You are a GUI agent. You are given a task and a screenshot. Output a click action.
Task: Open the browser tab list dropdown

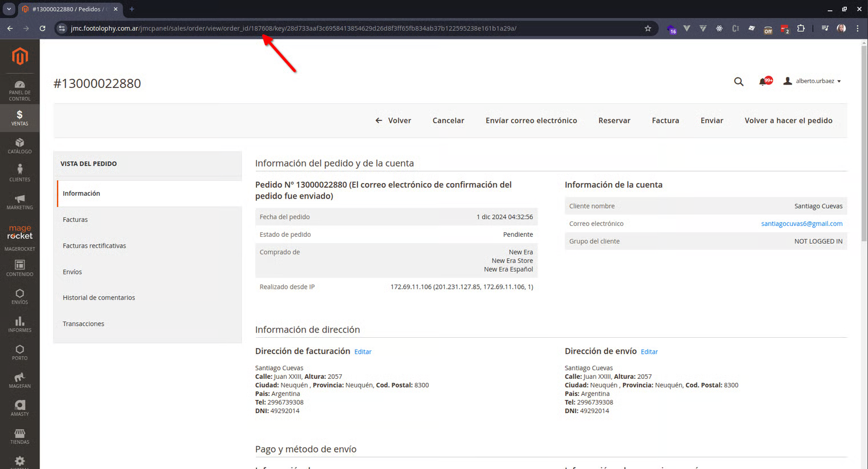pyautogui.click(x=9, y=9)
